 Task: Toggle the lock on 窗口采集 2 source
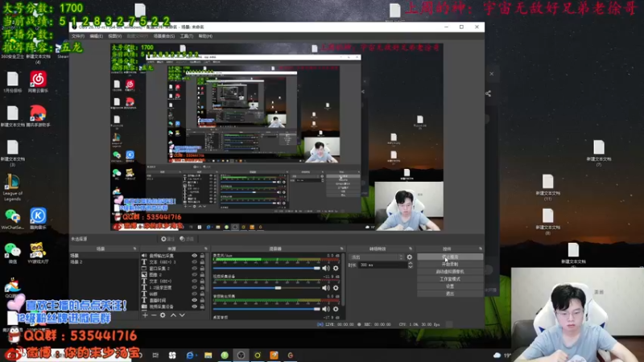pos(202,269)
